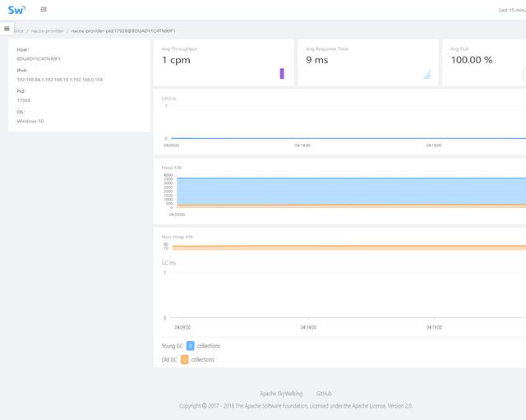Screen dimensions: 526x420
Task: Click the orange Non-Heap area band
Action: [348, 247]
